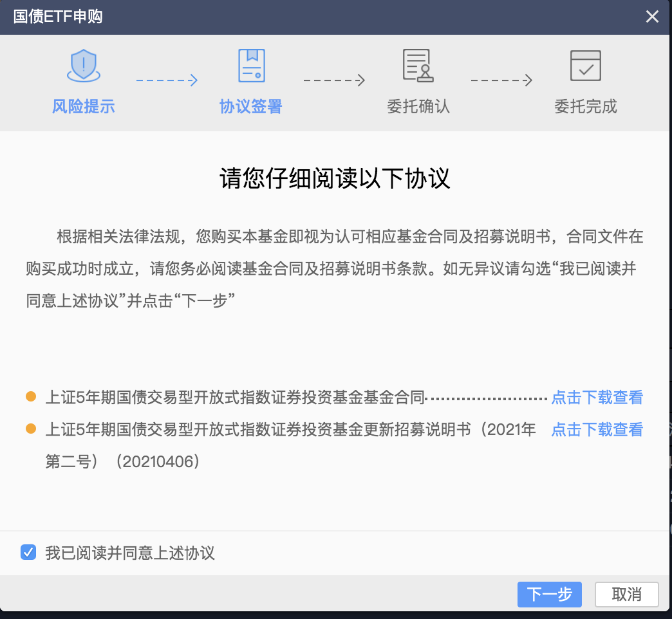
Task: Click the 委托完成 checkmark icon
Action: pyautogui.click(x=585, y=66)
